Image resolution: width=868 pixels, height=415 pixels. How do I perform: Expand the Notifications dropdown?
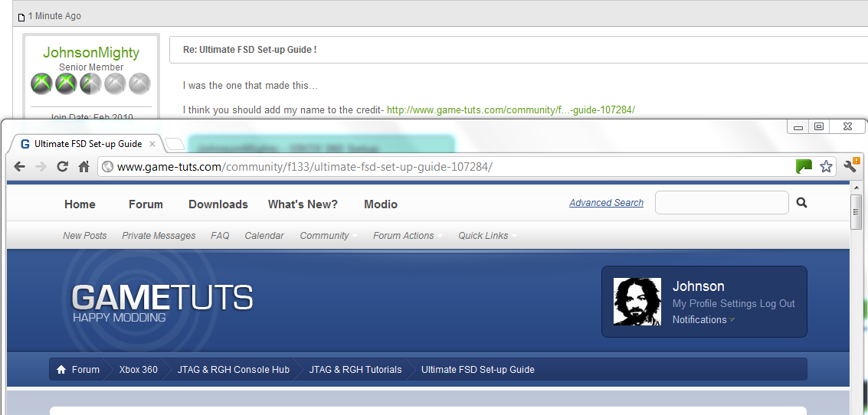703,320
